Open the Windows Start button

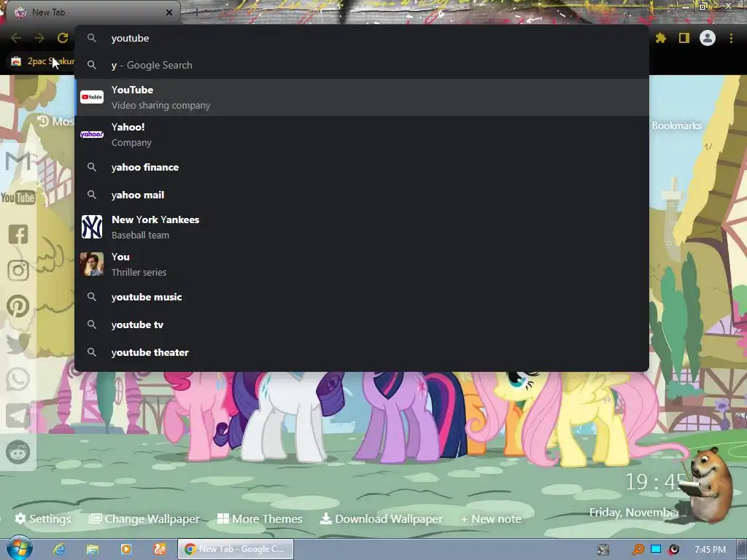19,548
